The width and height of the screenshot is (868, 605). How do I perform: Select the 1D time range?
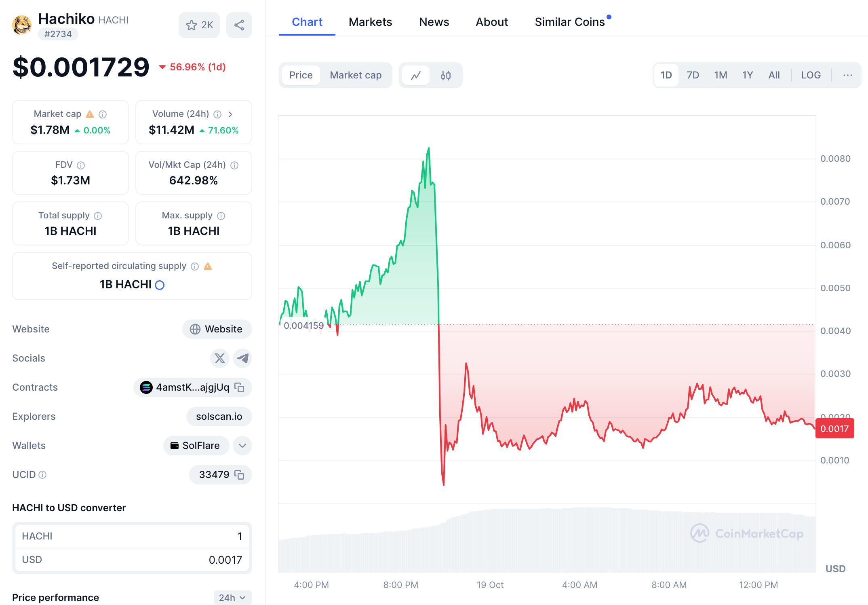click(x=666, y=75)
